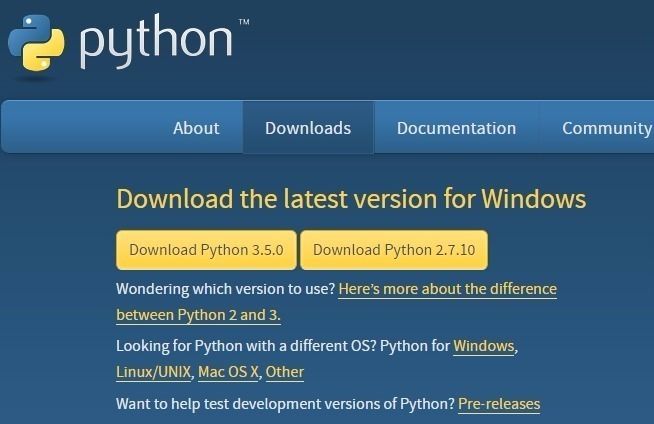Open the Windows OS link
654x424 pixels.
[x=484, y=346]
